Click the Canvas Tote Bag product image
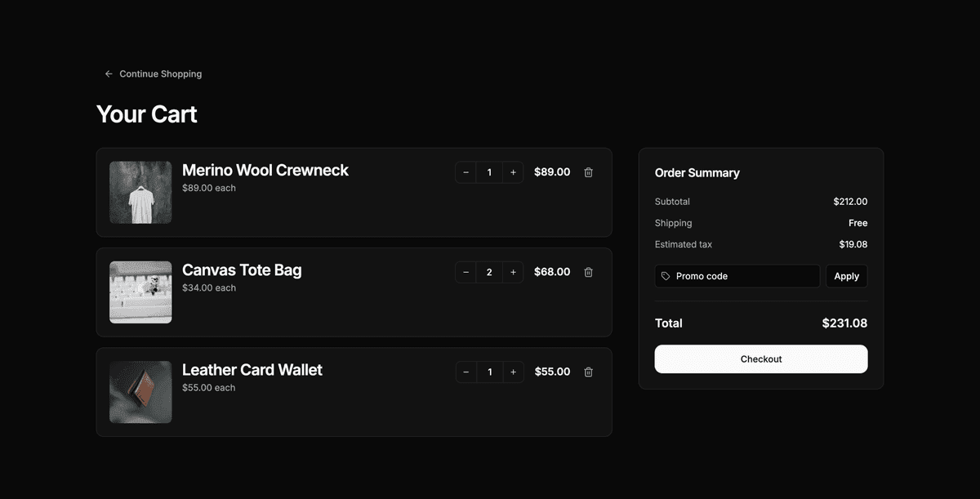Viewport: 980px width, 499px height. [x=140, y=292]
